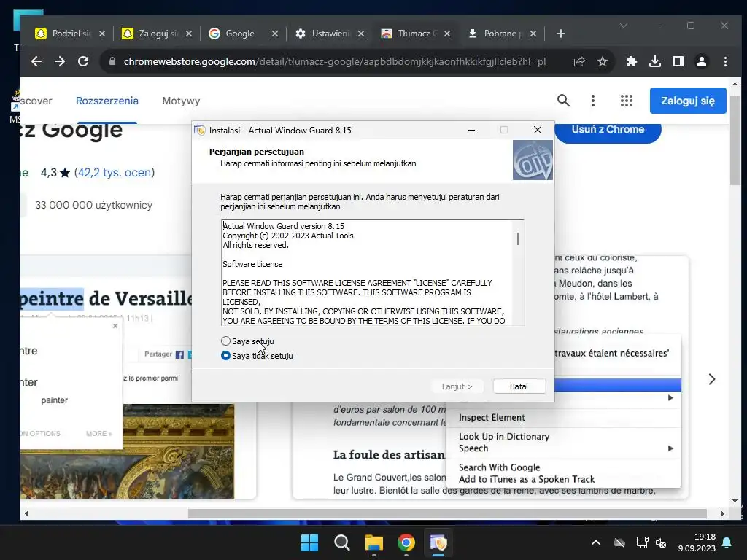This screenshot has height=560, width=747.
Task: Open the Rozszerzenia section in web store
Action: (107, 101)
